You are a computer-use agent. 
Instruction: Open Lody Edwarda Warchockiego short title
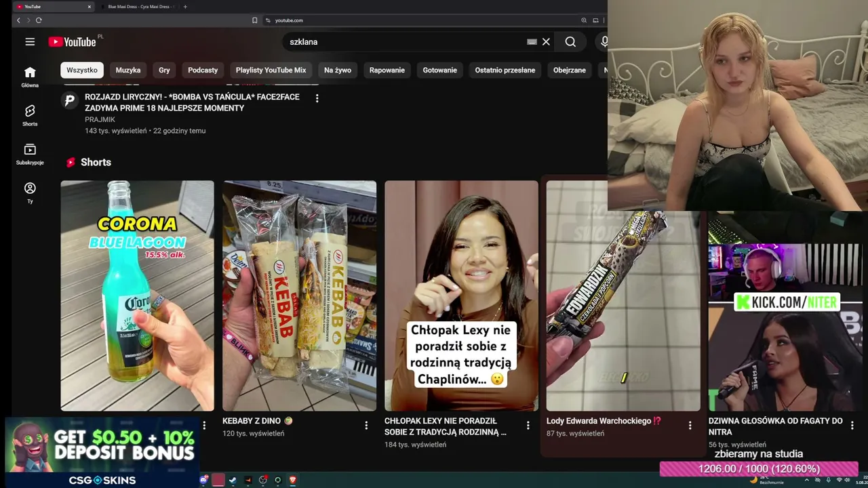pyautogui.click(x=604, y=421)
